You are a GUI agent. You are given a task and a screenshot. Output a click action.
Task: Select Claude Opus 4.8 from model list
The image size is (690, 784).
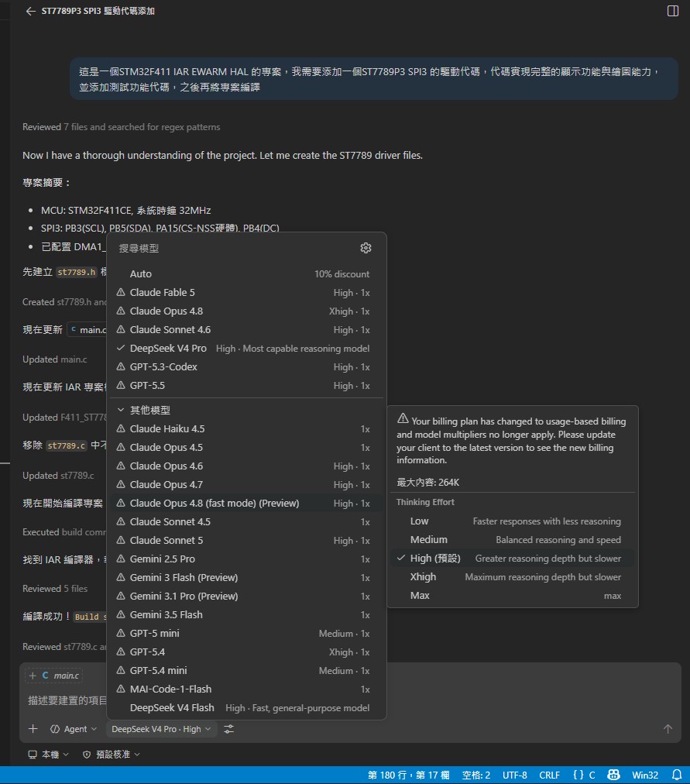click(245, 311)
